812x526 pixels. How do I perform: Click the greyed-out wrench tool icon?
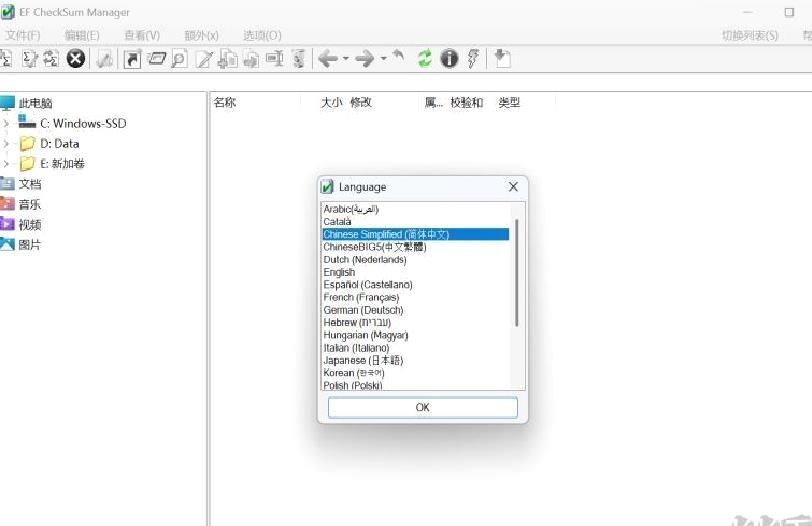pos(105,59)
